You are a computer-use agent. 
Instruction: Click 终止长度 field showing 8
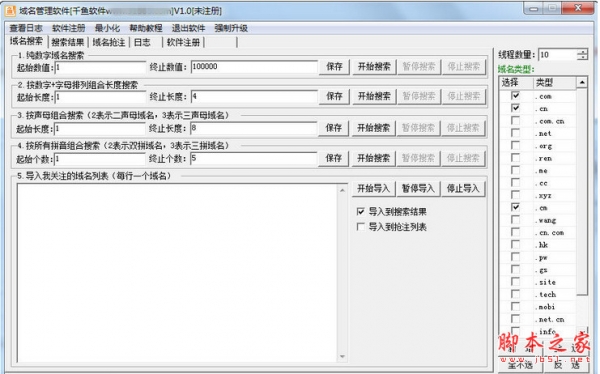click(253, 128)
